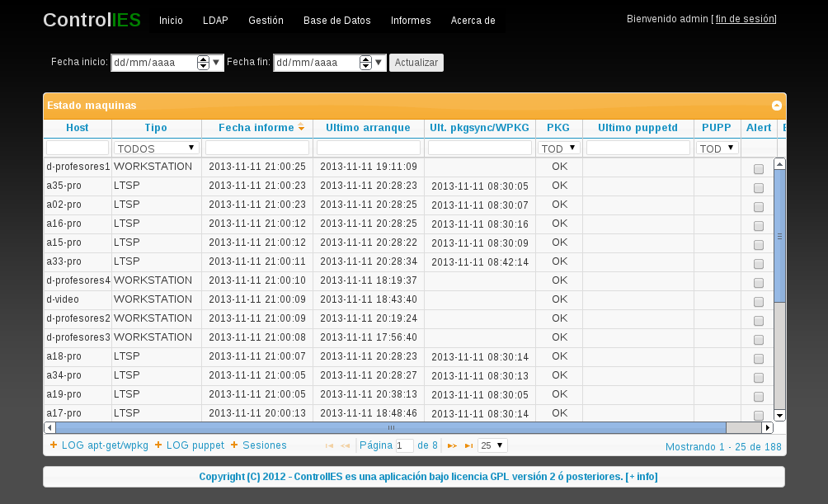The height and width of the screenshot is (504, 828).
Task: Click the Actualizar button
Action: (416, 63)
